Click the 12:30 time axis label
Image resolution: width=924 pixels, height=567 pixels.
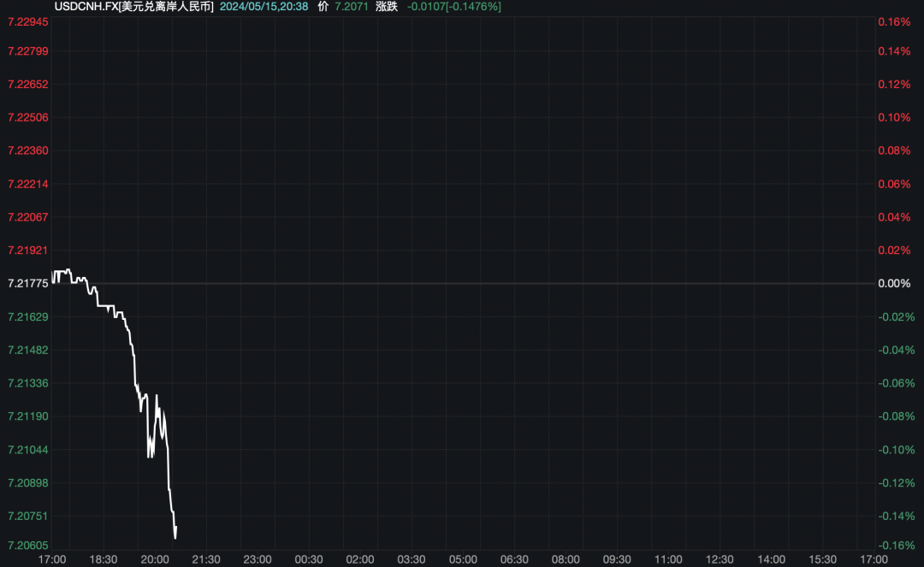720,559
